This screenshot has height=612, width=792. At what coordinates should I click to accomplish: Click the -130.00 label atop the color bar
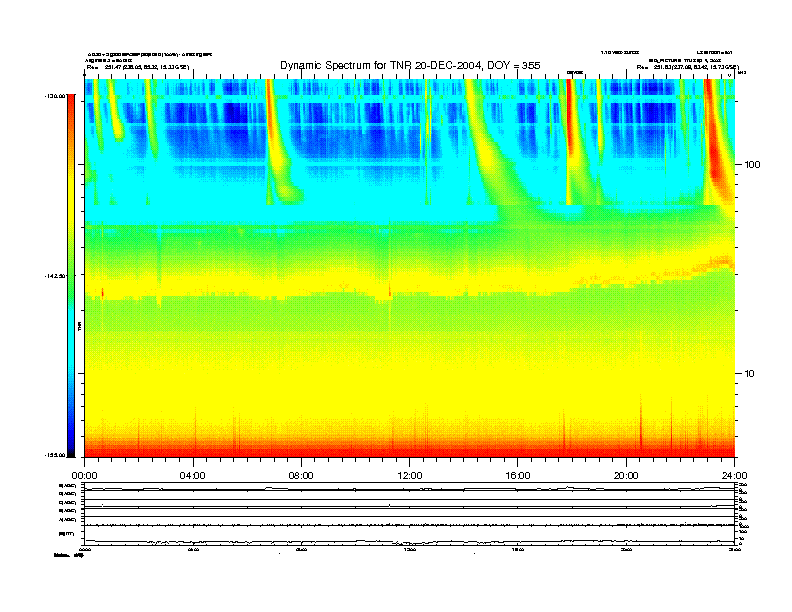(x=55, y=95)
